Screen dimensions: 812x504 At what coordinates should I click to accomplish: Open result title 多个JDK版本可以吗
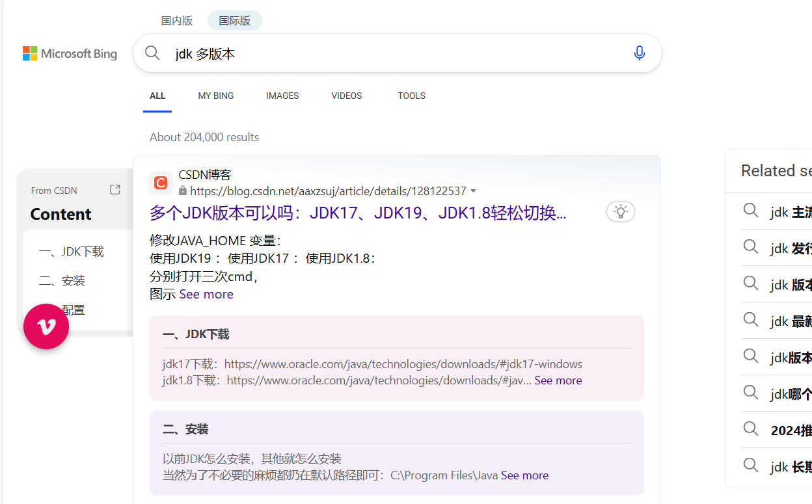[x=358, y=213]
